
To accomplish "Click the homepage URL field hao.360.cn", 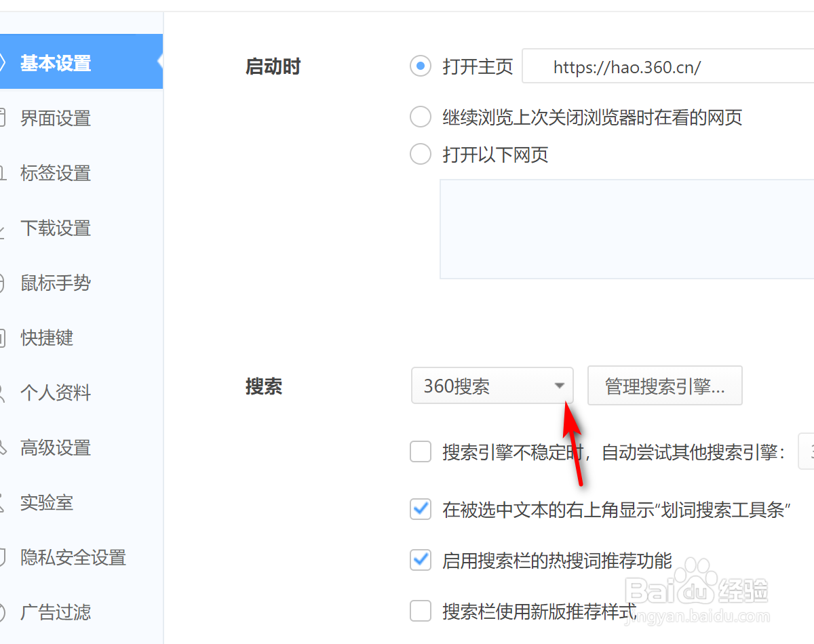I will click(x=667, y=66).
